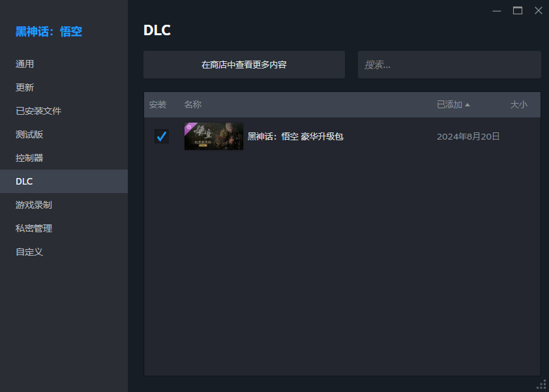
Task: Click the 已添加 sort arrow
Action: (x=467, y=105)
